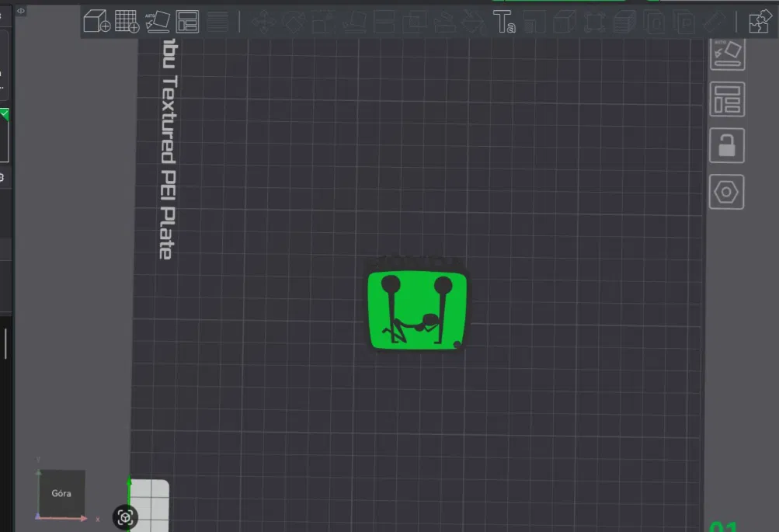Select the Color painting tool after Text
This screenshot has height=532, width=779.
pos(534,22)
